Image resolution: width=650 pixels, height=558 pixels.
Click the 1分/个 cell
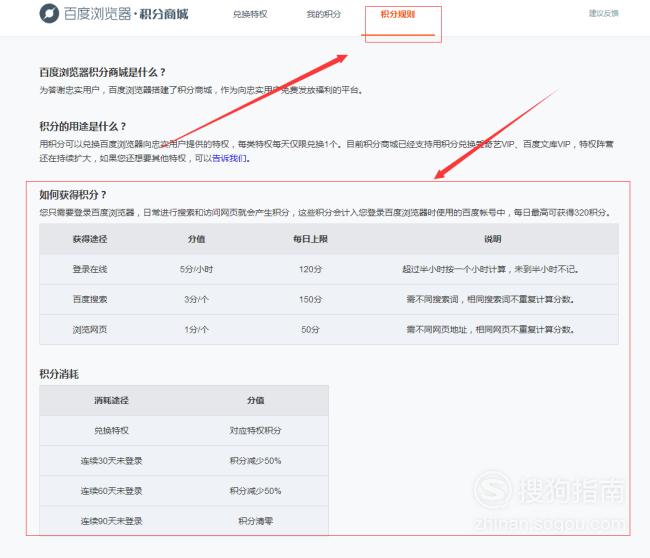tap(196, 330)
